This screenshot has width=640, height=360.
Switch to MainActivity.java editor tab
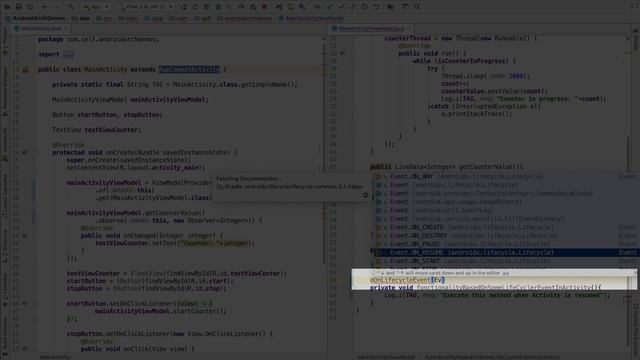[41, 29]
